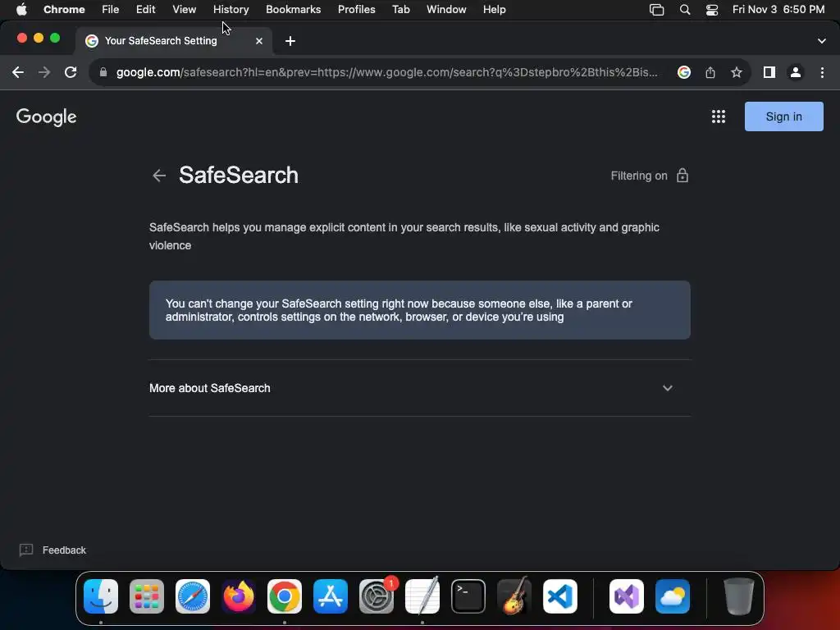The image size is (840, 630).
Task: Click the Google logo
Action: (x=46, y=116)
